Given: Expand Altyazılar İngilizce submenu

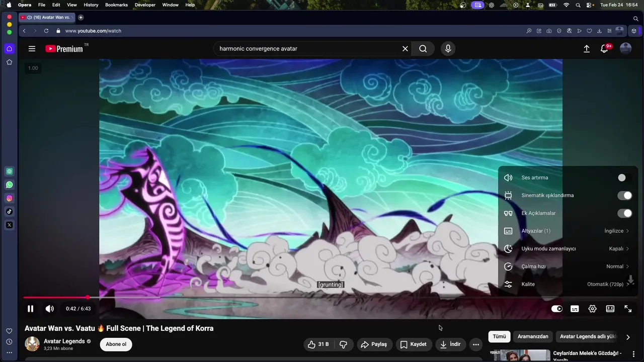Looking at the screenshot, I should (x=568, y=231).
